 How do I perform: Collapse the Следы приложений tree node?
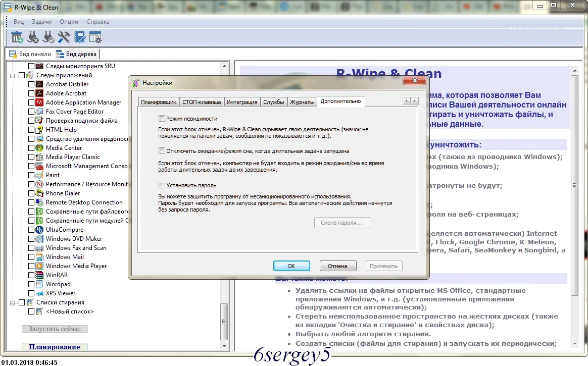tap(12, 75)
